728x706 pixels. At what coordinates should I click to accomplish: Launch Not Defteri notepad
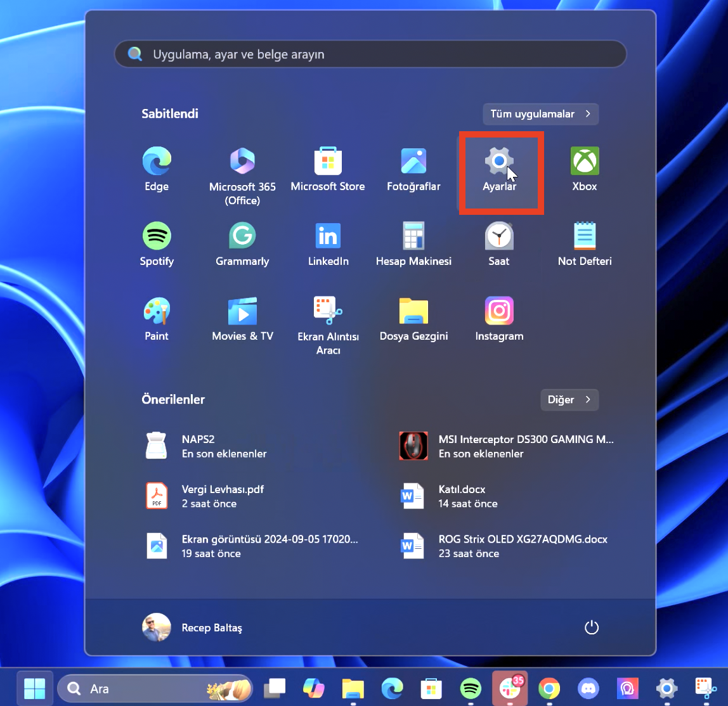click(x=585, y=245)
